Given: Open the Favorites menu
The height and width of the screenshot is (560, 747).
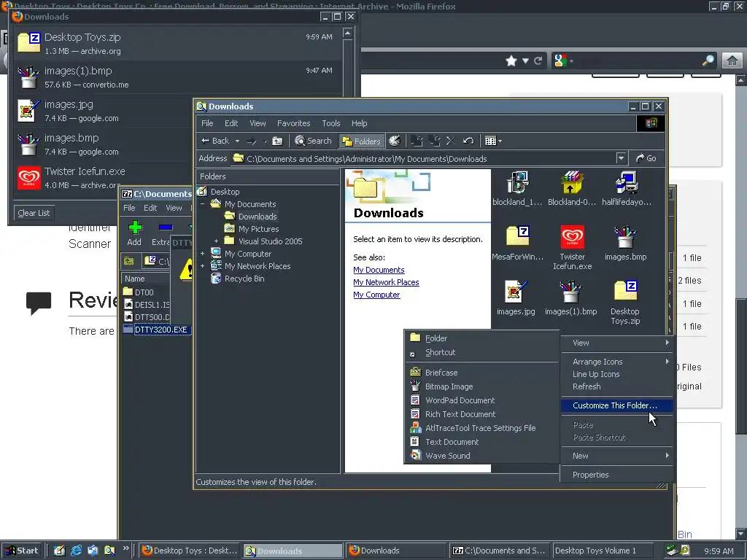Looking at the screenshot, I should 293,123.
